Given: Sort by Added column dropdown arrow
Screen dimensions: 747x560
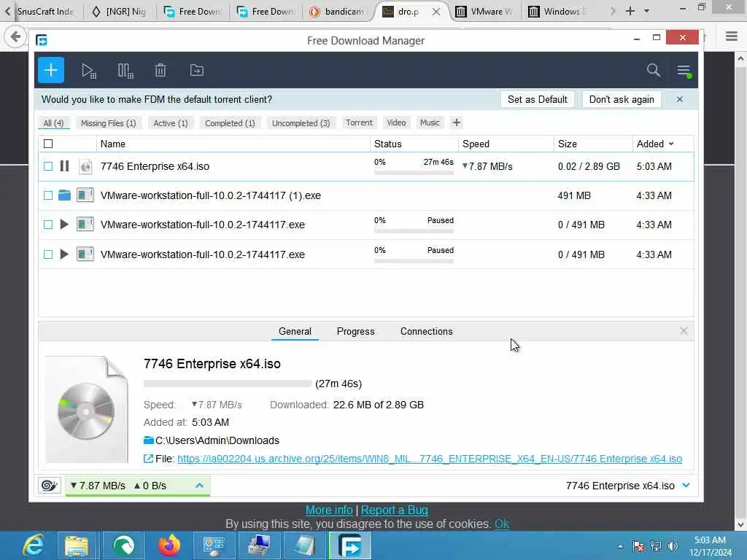Looking at the screenshot, I should pyautogui.click(x=671, y=144).
